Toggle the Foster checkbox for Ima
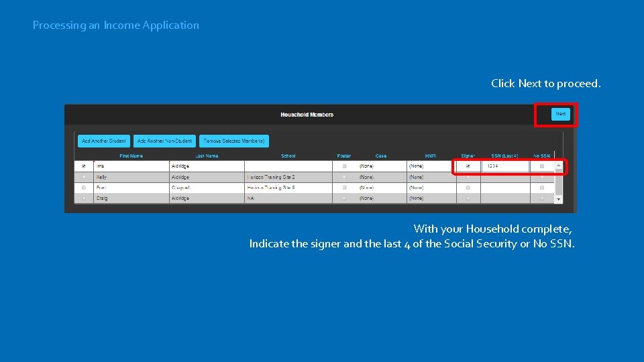 coord(345,166)
